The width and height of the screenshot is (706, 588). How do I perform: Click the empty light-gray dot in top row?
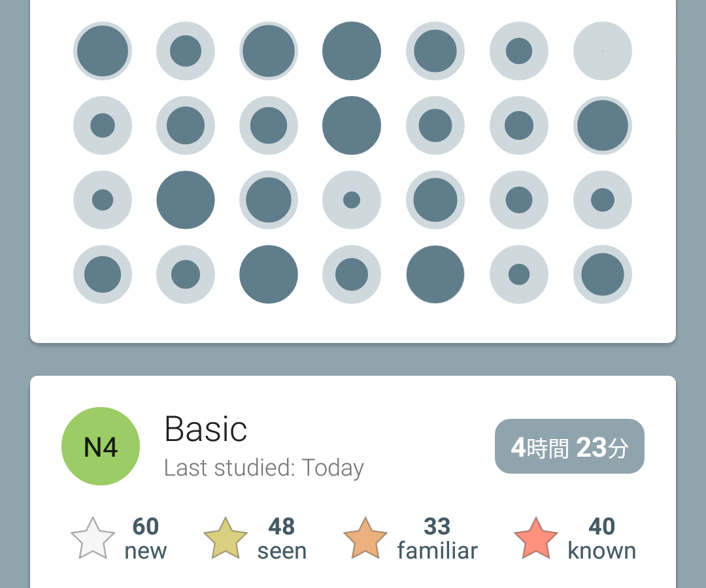pyautogui.click(x=603, y=51)
